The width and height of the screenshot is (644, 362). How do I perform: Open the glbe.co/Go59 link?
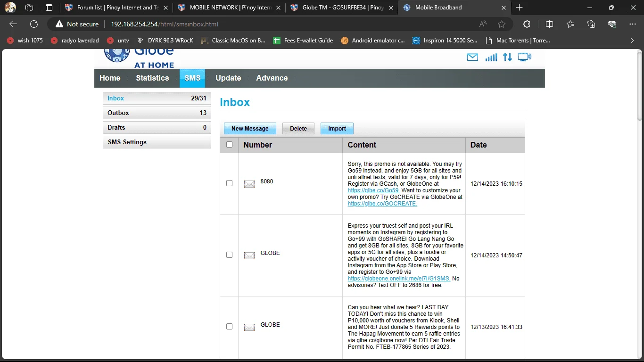tap(374, 190)
